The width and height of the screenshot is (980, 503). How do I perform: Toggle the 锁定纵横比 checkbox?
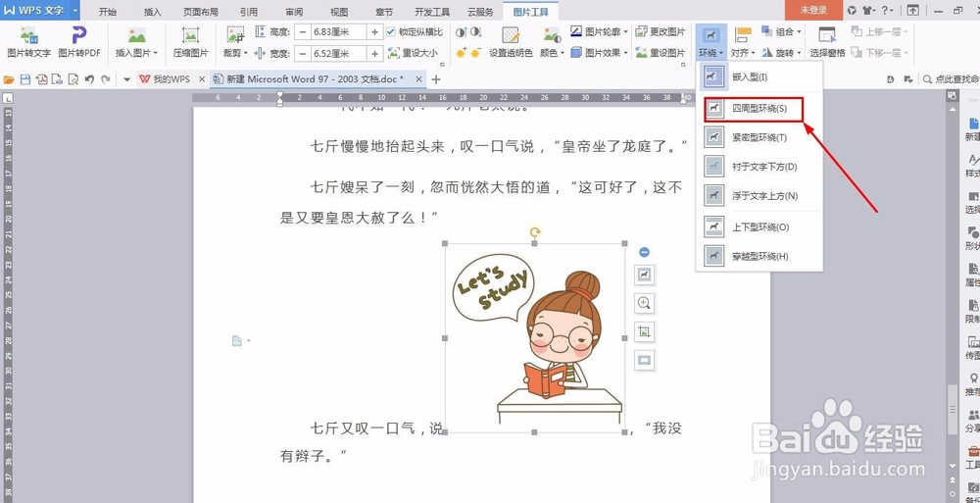point(391,32)
